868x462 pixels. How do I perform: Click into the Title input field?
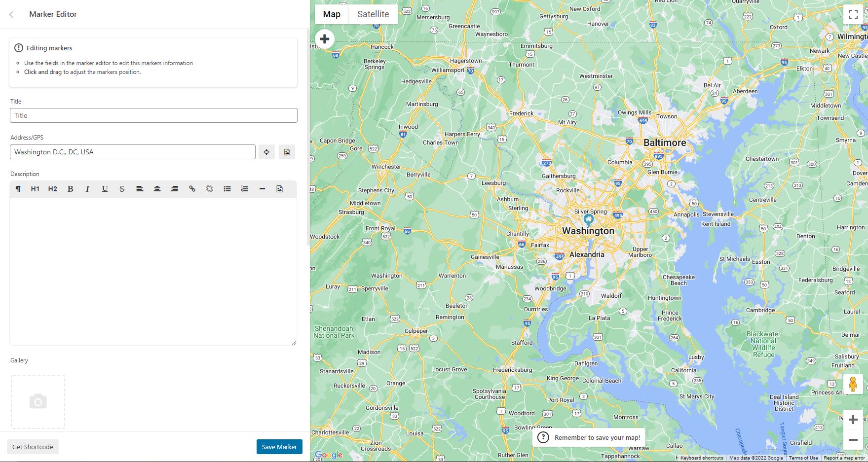click(153, 115)
